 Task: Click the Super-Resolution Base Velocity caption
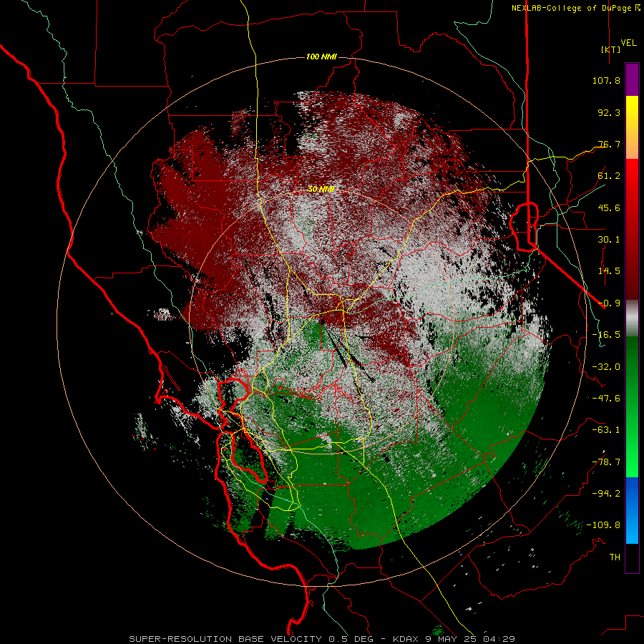322,639
